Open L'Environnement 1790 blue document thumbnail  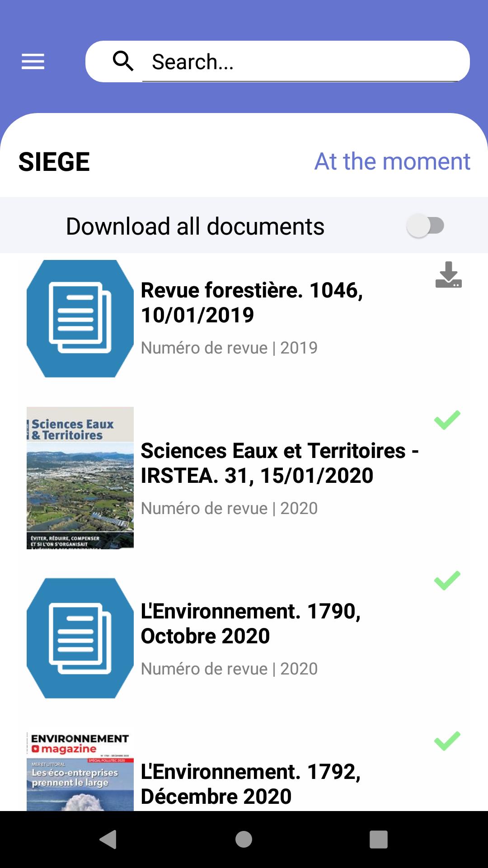(80, 638)
